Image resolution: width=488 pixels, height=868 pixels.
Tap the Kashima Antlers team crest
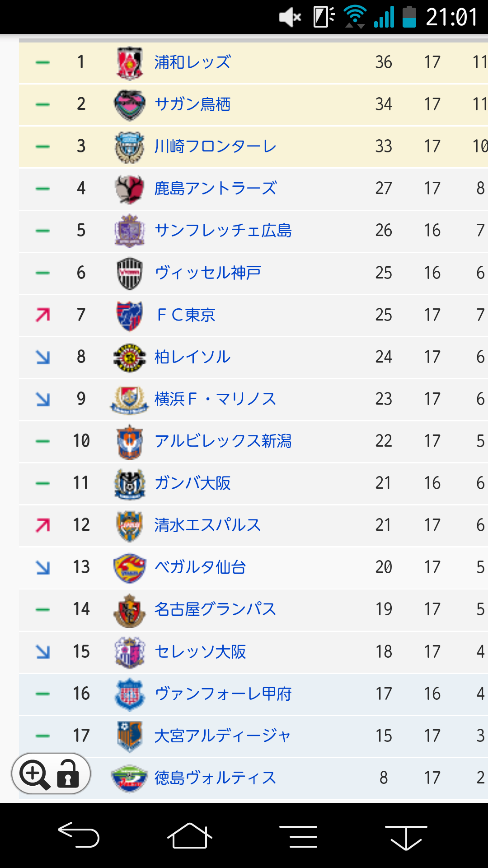[130, 189]
